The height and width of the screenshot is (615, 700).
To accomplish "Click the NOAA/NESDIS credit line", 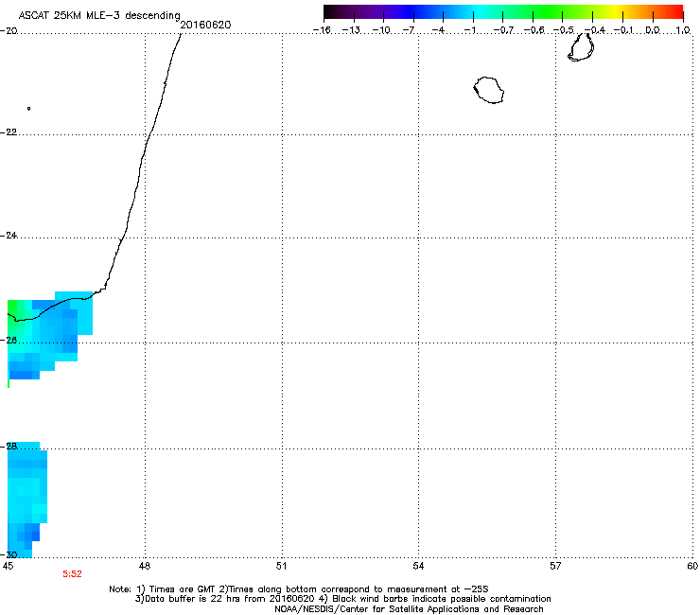I will pyautogui.click(x=409, y=609).
